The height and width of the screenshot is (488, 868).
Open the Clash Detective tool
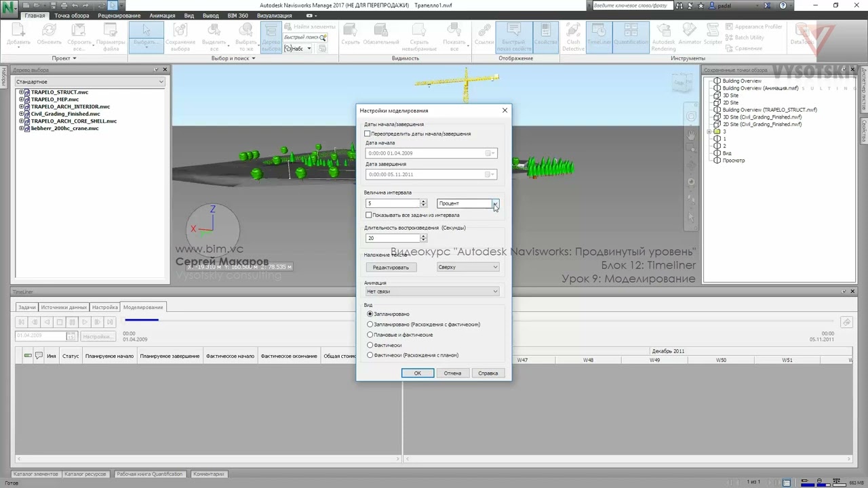click(x=573, y=36)
